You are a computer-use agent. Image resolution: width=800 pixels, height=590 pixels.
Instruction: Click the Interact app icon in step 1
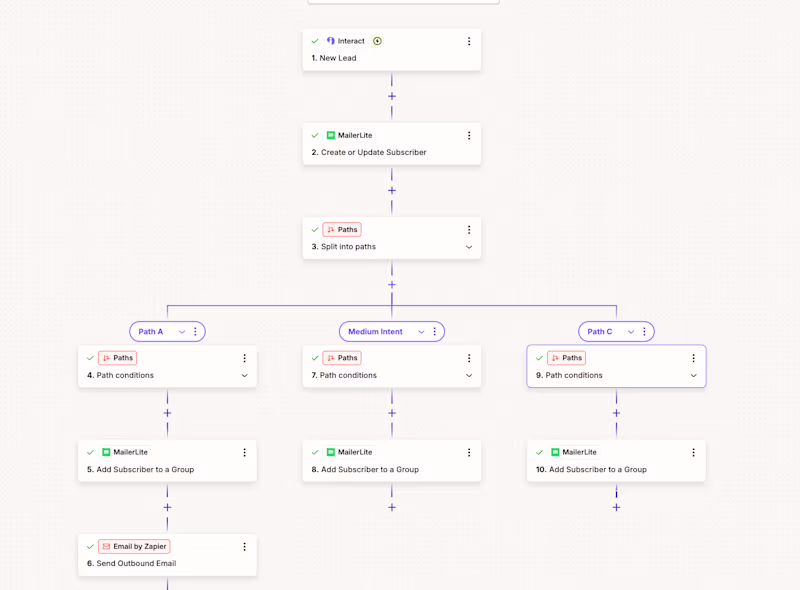click(x=331, y=41)
